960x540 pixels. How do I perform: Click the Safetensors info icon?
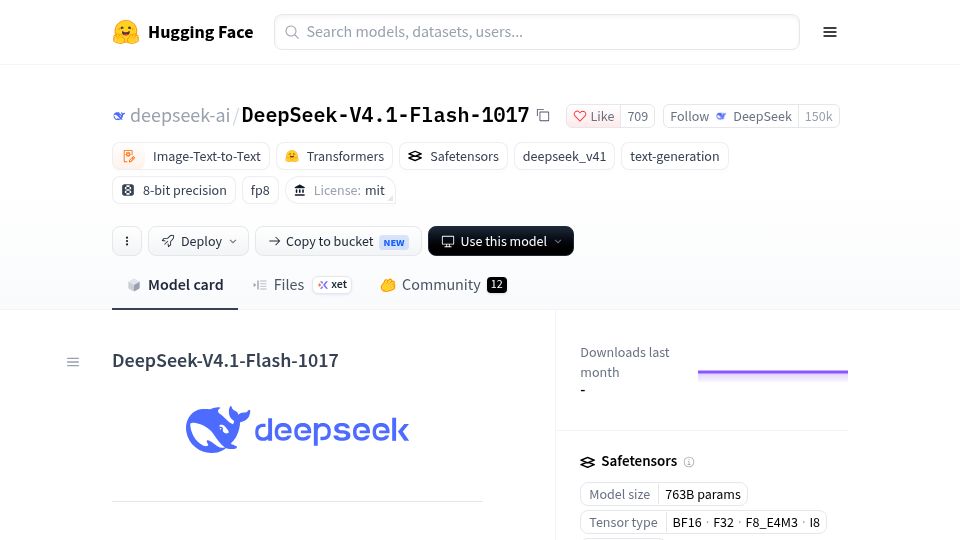[689, 462]
